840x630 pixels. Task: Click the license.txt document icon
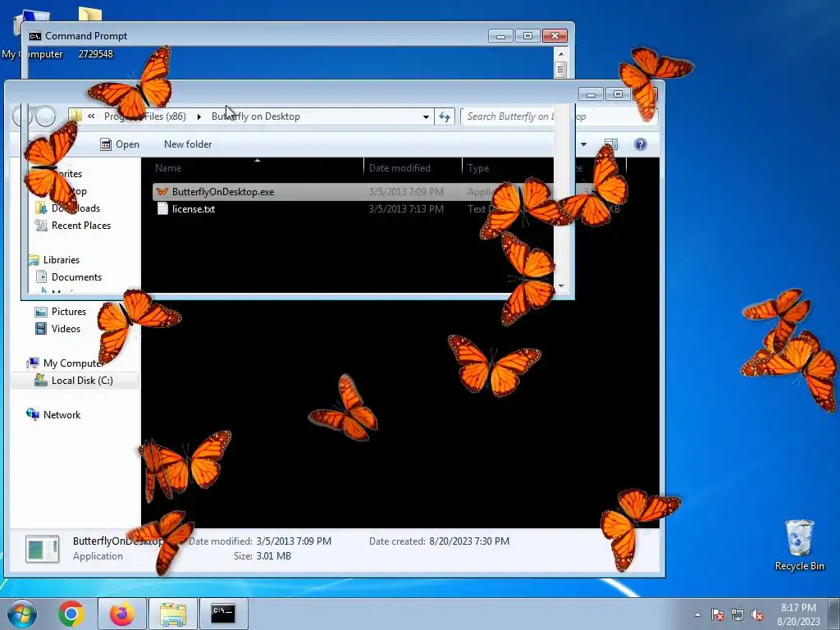pyautogui.click(x=163, y=209)
